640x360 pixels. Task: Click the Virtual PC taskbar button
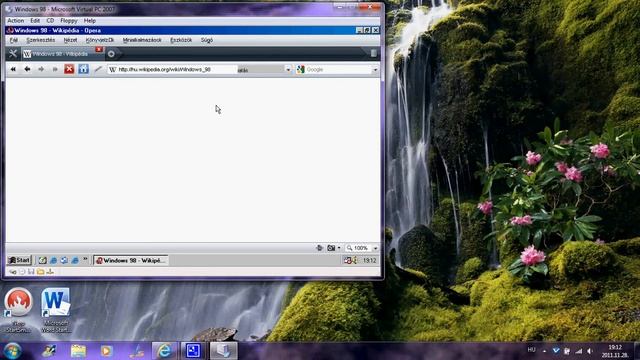(223, 351)
